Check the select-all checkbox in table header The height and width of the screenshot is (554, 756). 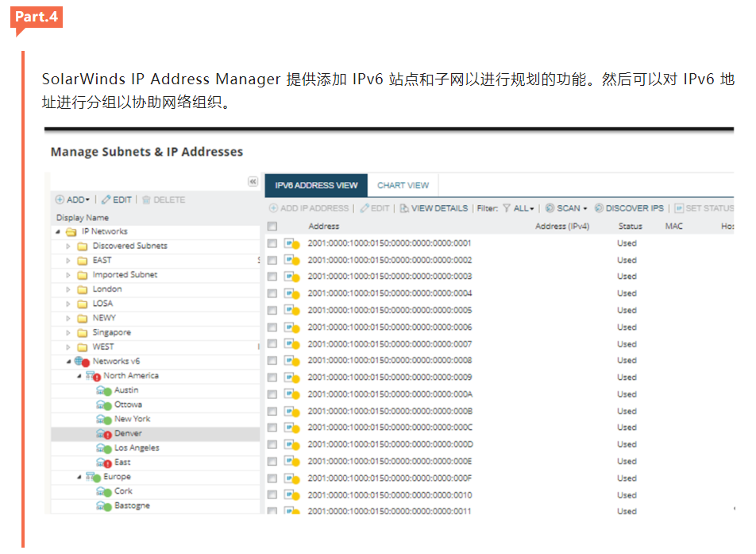[272, 226]
